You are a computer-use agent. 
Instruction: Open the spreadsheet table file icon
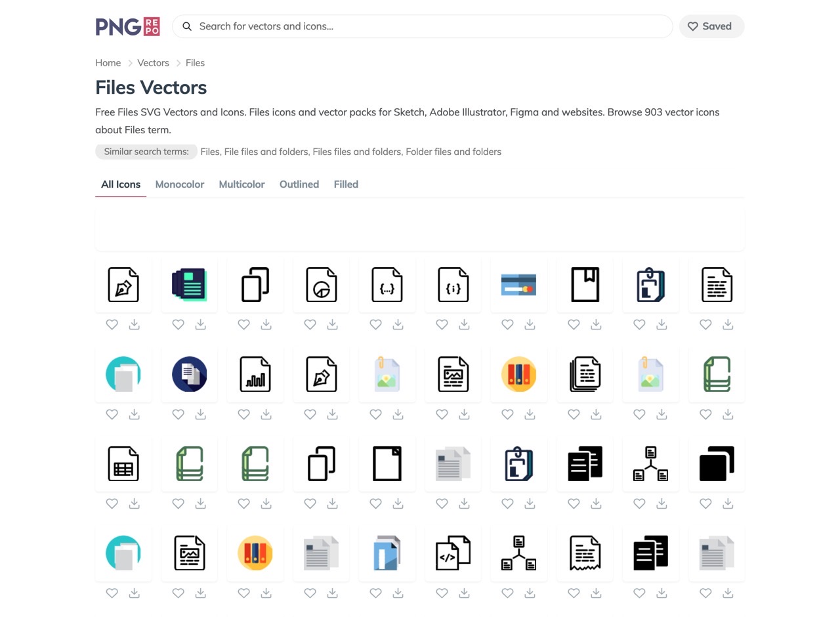tap(123, 463)
